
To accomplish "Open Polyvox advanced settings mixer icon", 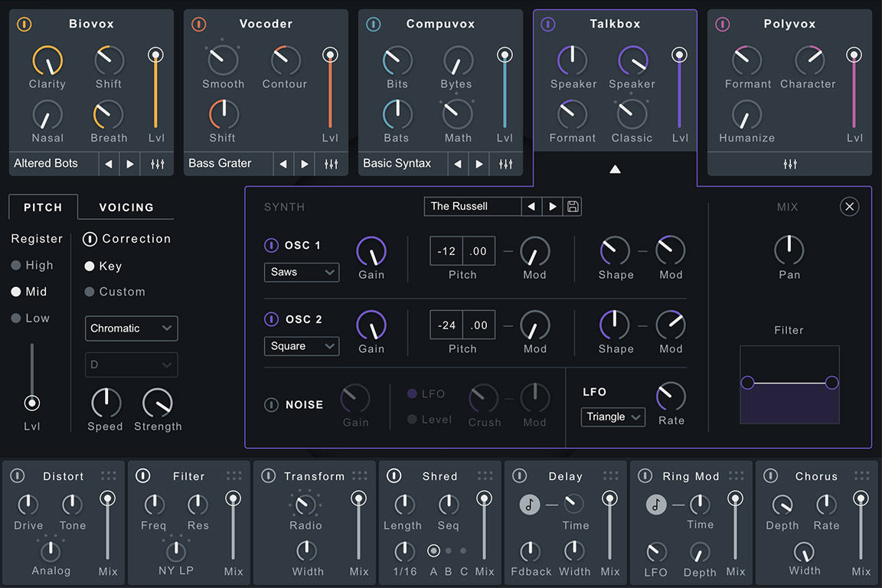I will coord(790,164).
